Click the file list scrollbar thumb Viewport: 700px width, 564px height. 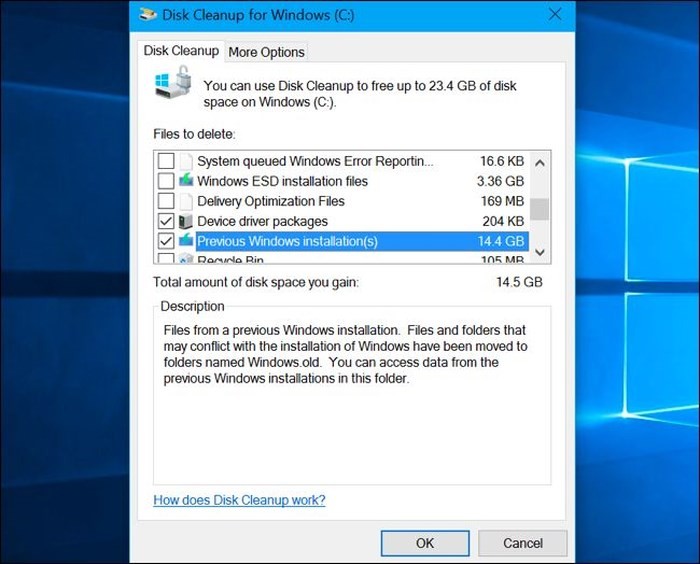pyautogui.click(x=540, y=209)
